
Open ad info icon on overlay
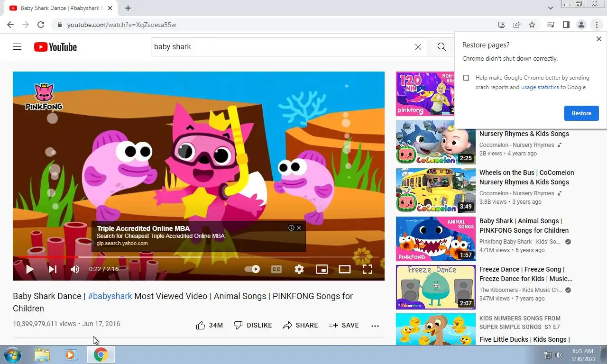[x=291, y=227]
